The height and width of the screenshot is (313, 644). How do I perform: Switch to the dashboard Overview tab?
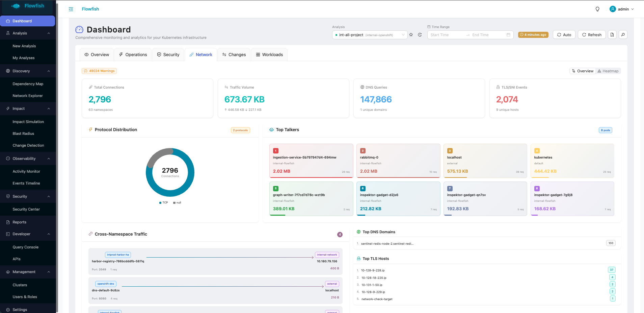coord(97,54)
